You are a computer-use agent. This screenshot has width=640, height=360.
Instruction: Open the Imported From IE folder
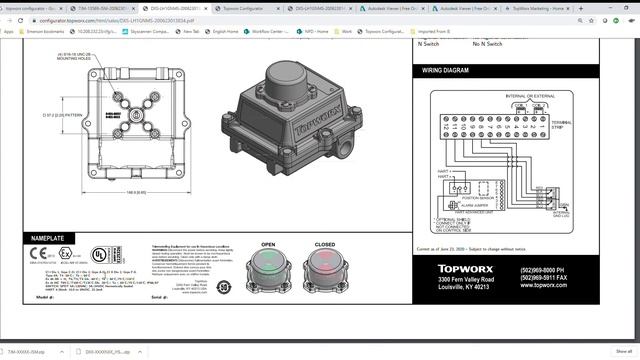pyautogui.click(x=430, y=31)
